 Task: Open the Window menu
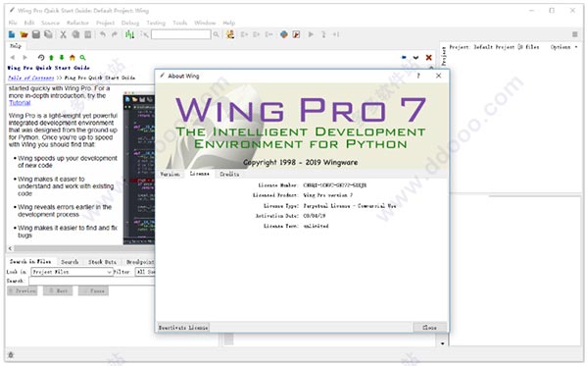[205, 23]
